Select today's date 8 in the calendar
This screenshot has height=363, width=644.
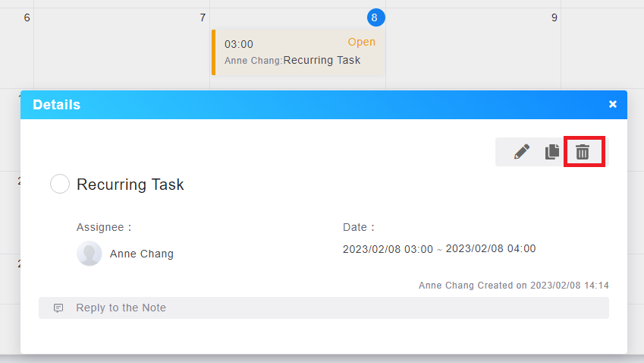375,17
